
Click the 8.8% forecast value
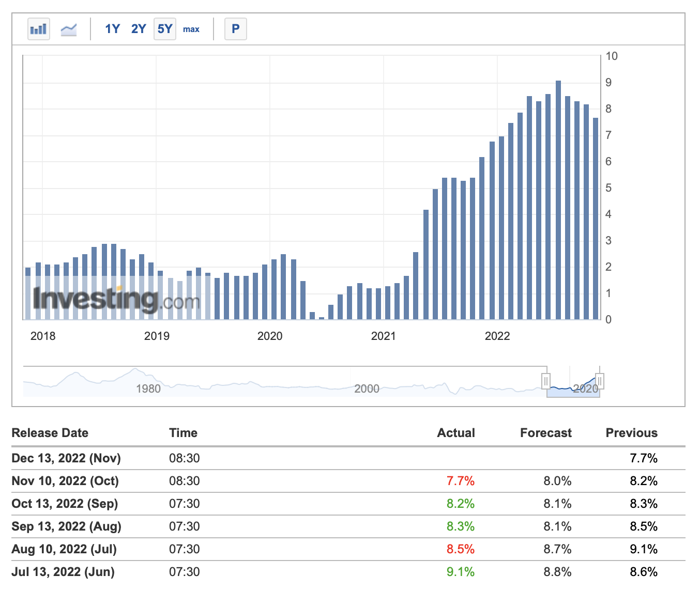tap(557, 572)
